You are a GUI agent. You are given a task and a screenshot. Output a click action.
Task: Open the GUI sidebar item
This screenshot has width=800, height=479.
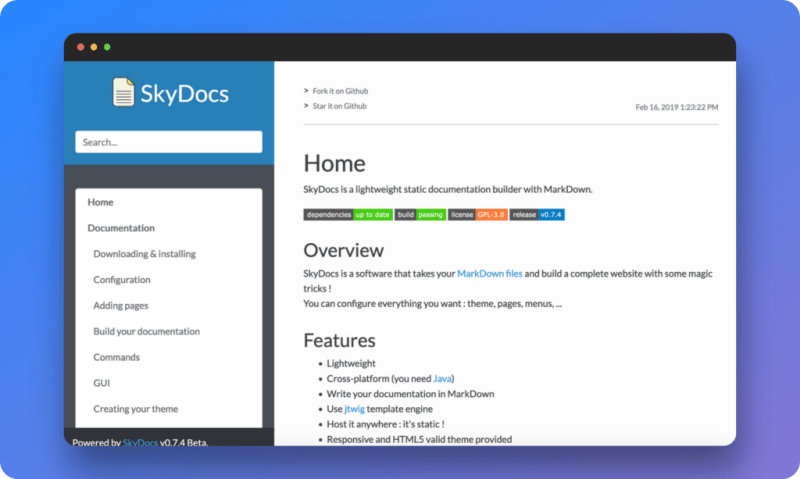[x=102, y=383]
